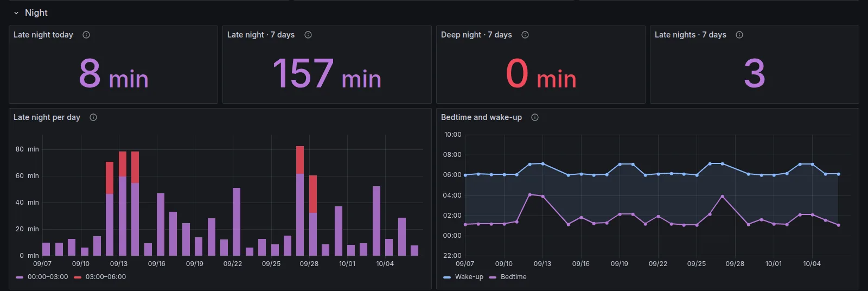The width and height of the screenshot is (868, 291).
Task: Click the red 03:00–06:00 legend color swatch
Action: pos(78,277)
